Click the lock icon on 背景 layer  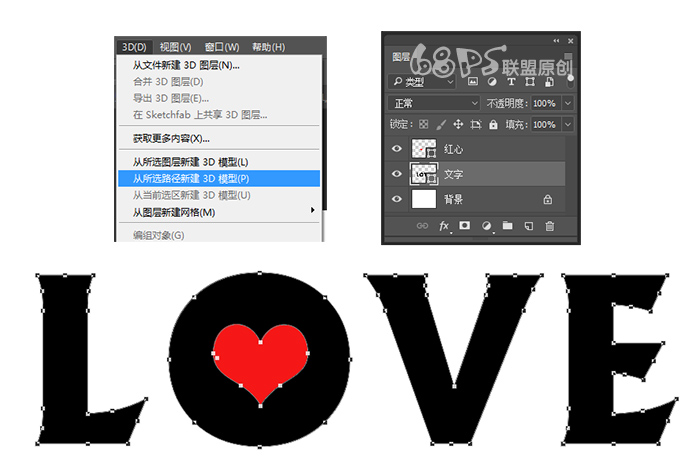[x=548, y=199]
